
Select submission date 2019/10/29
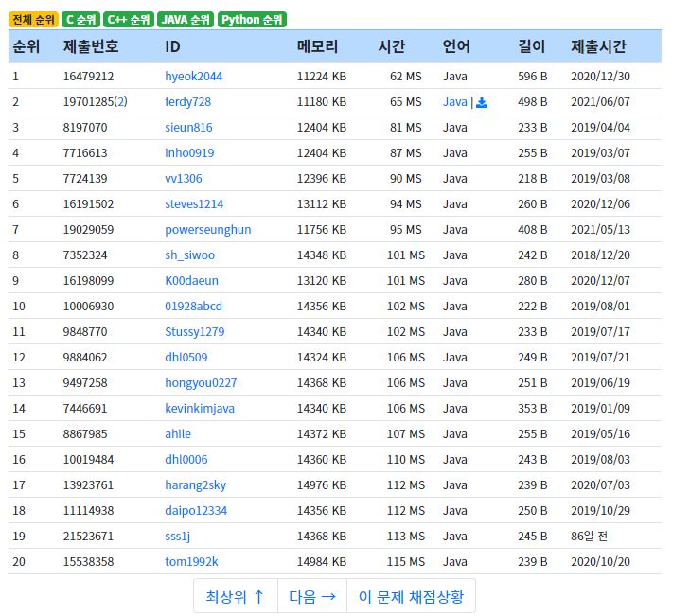601,510
